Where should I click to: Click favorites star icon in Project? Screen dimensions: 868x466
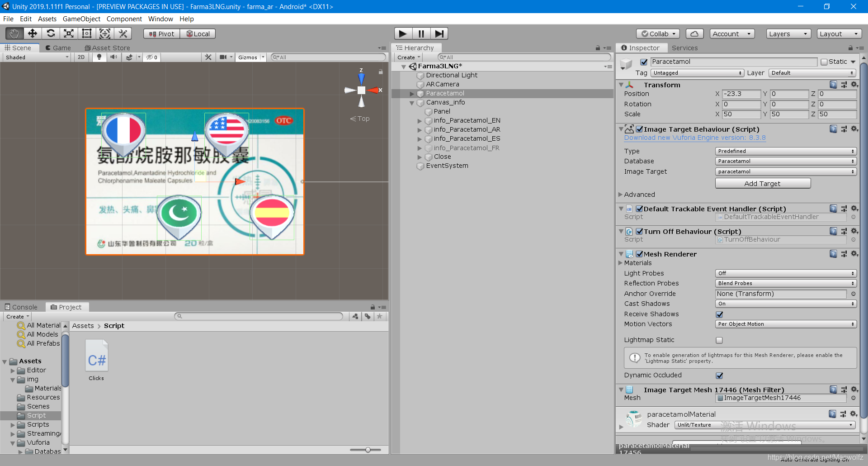(x=380, y=316)
